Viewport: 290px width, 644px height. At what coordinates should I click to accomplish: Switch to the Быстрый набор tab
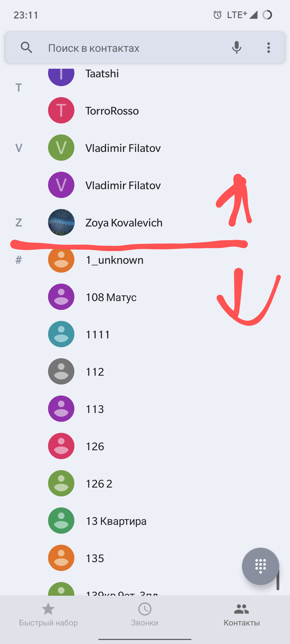[48, 614]
